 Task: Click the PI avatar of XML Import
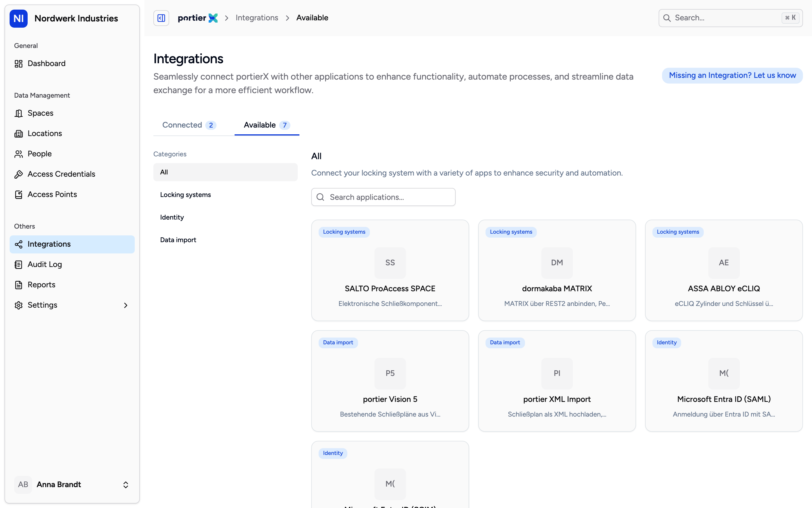[557, 373]
